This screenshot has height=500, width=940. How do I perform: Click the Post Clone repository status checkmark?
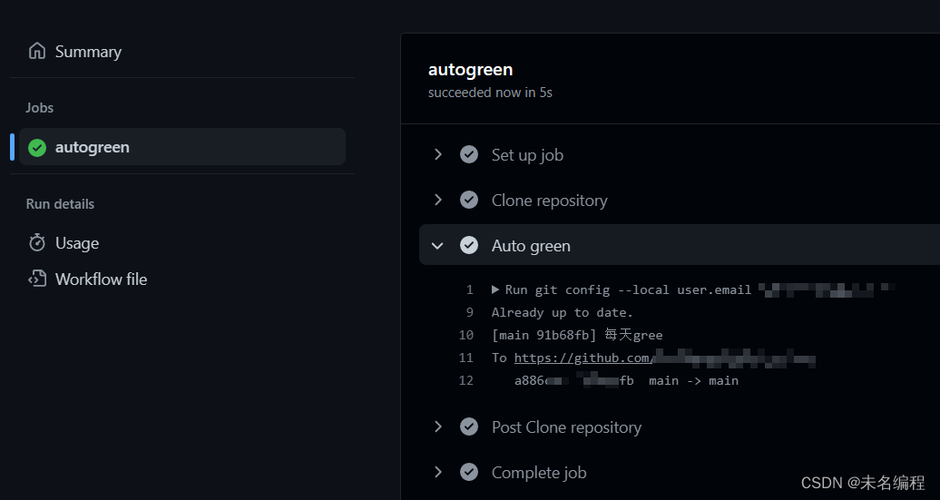469,427
